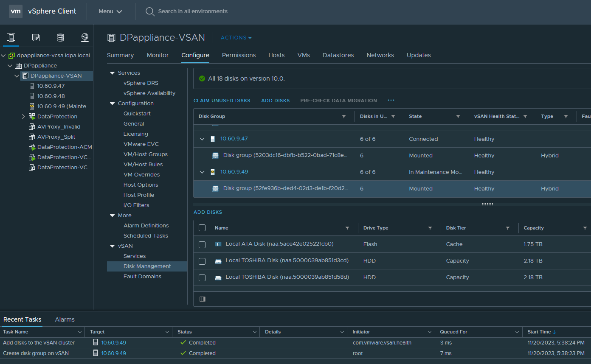The width and height of the screenshot is (591, 364).
Task: Click the ellipsis more-actions button near PRE-CHECK DATA MIGRATION
Action: [x=391, y=101]
